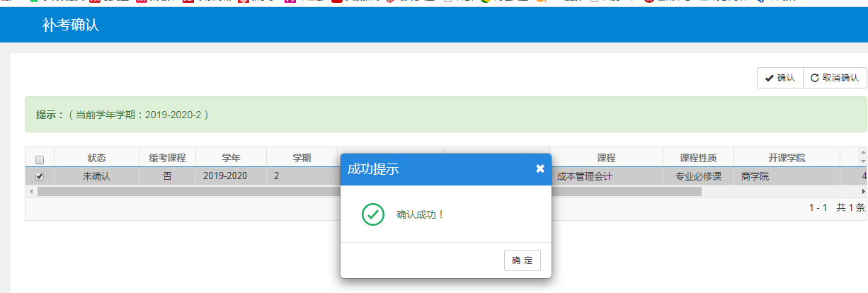Viewport: 868px width, 293px height.
Task: Close the 成功提示 dialog with the X
Action: click(x=540, y=168)
